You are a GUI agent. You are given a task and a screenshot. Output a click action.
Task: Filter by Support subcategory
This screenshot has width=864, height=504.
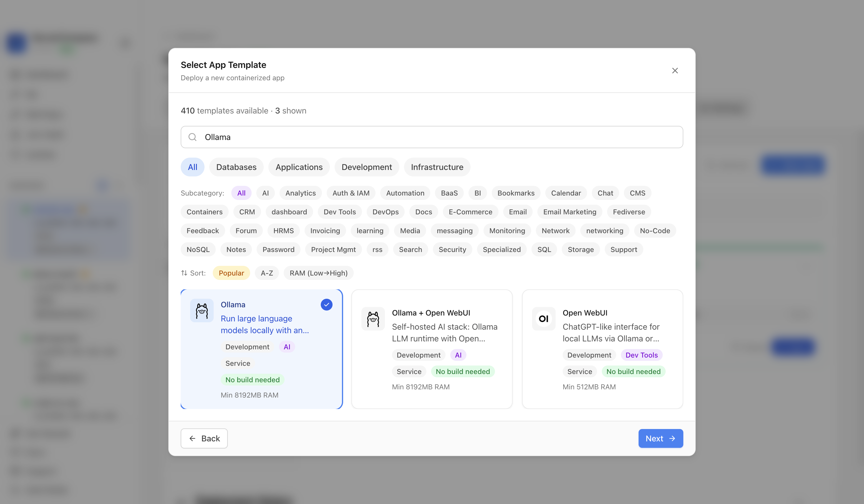624,250
